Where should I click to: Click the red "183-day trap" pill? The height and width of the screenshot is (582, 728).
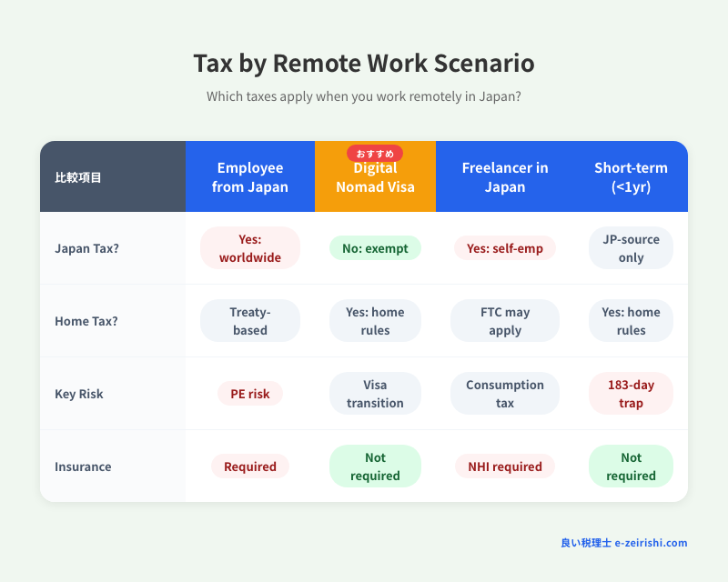[x=632, y=394]
